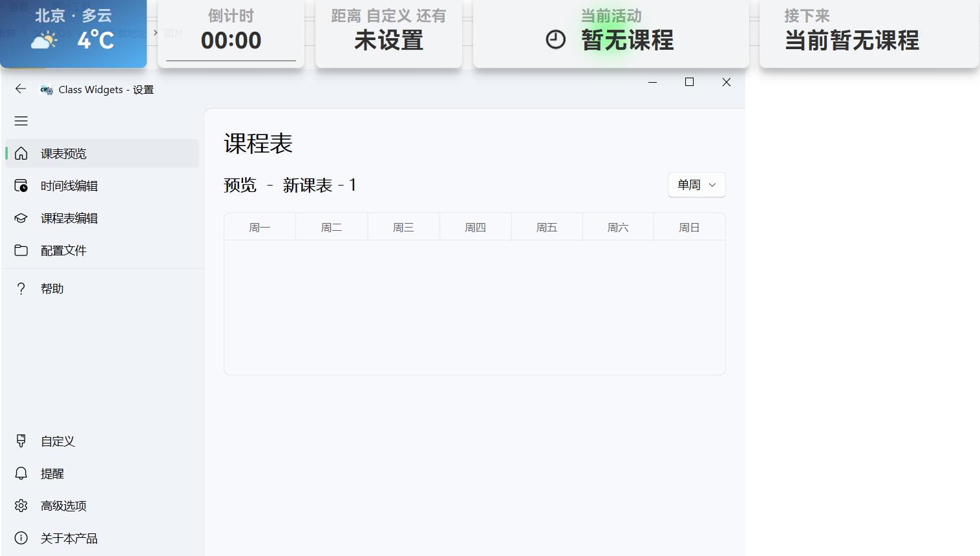
Task: Click the partly cloudy weather icon
Action: coord(44,41)
